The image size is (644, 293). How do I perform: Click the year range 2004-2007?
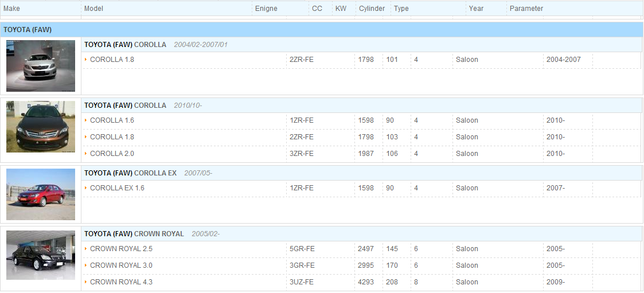coord(564,60)
